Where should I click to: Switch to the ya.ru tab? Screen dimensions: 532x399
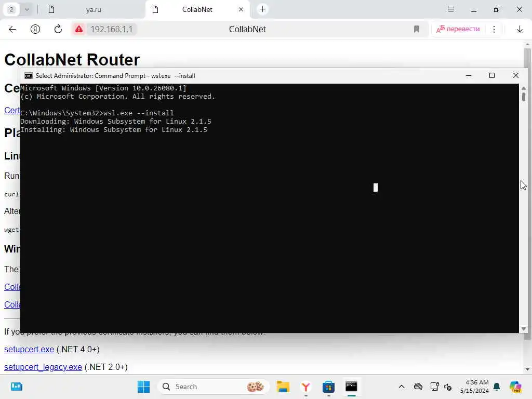pos(94,9)
